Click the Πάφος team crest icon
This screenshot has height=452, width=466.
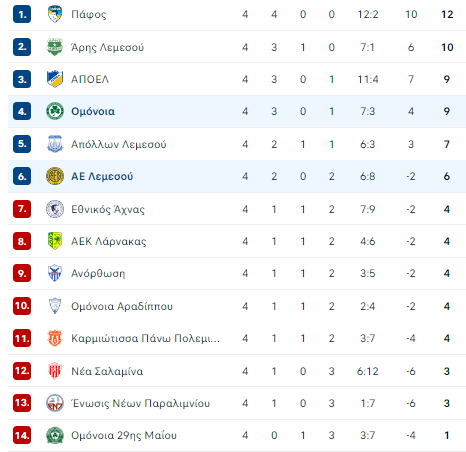click(x=55, y=14)
